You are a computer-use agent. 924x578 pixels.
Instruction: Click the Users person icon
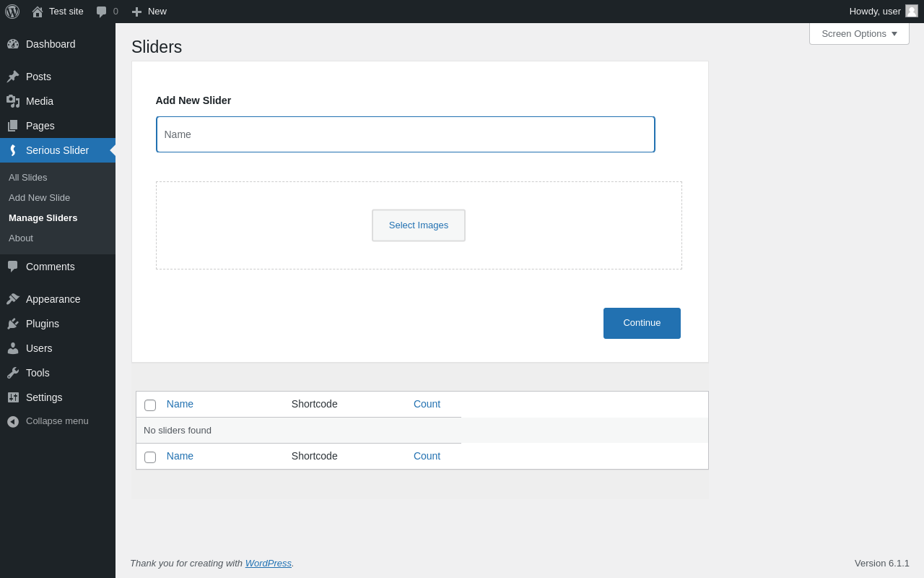point(13,348)
